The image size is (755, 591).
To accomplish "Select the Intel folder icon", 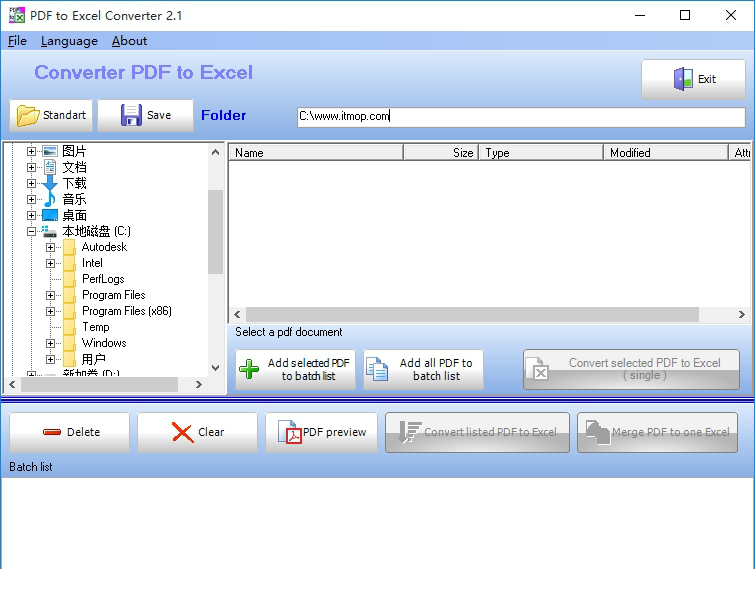I will pos(69,263).
